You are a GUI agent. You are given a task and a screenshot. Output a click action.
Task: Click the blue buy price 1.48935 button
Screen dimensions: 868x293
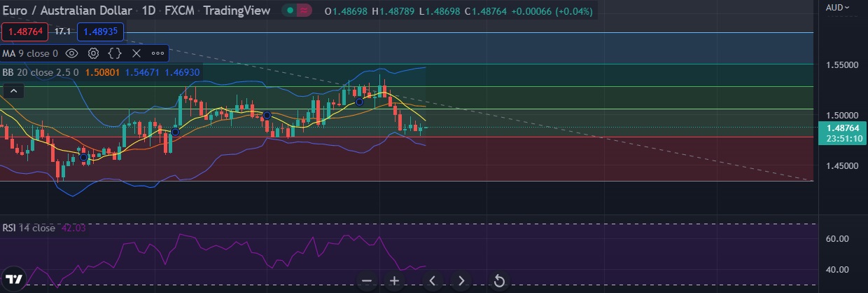101,32
